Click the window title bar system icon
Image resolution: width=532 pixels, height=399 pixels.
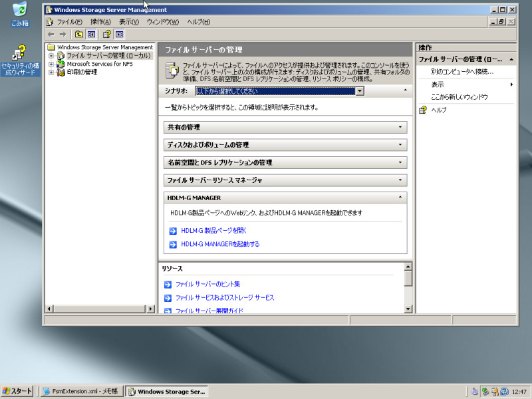click(49, 9)
